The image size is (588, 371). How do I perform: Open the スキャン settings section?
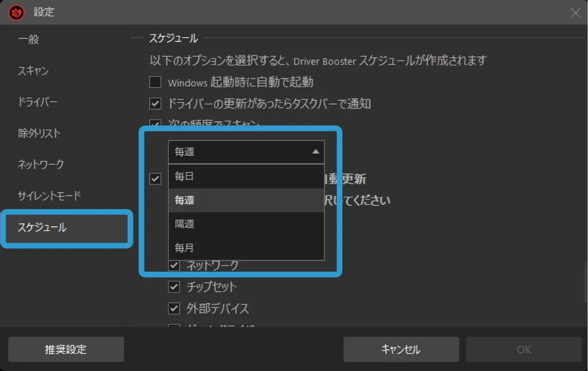(33, 71)
